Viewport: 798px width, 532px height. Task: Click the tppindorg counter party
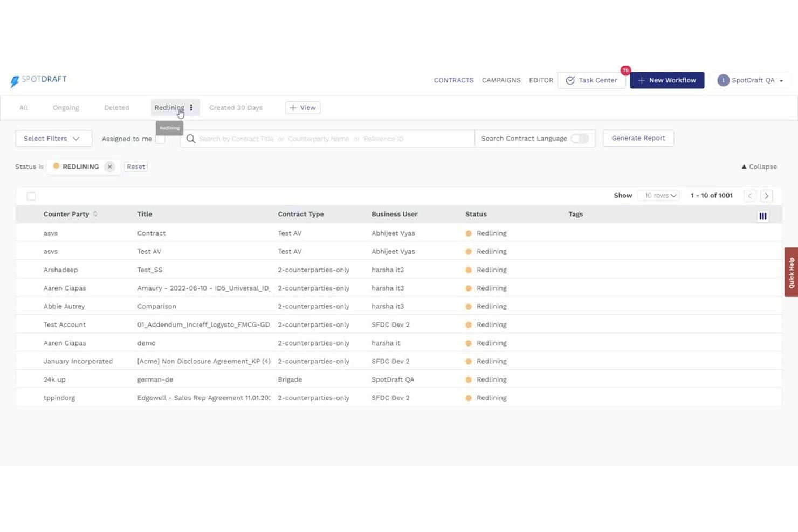pos(59,398)
